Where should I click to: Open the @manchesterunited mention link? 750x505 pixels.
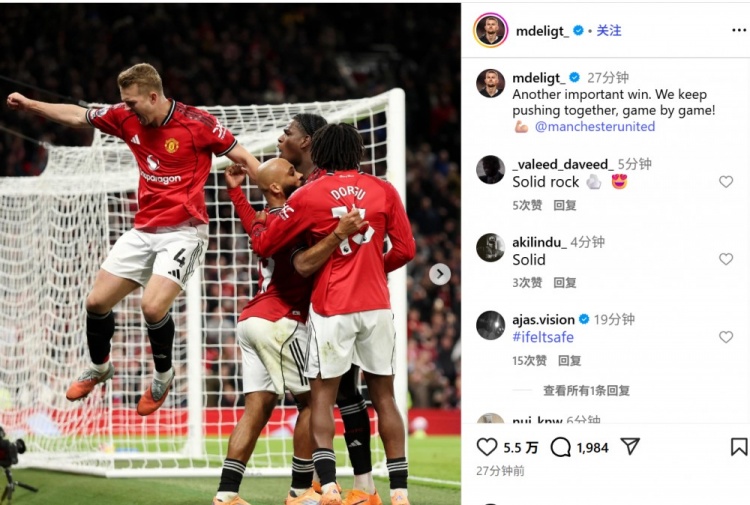pos(595,126)
